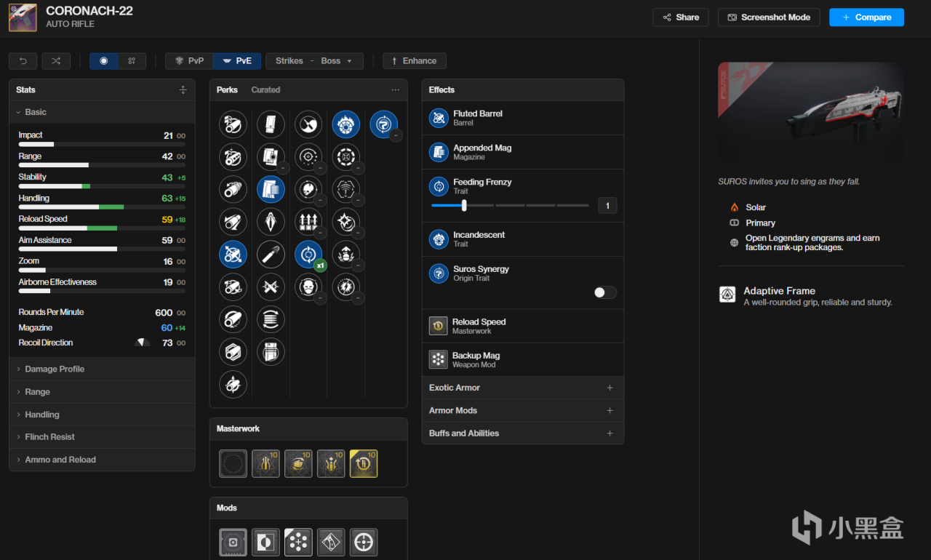The height and width of the screenshot is (560, 931).
Task: Toggle the Suros Synergy origin trait switch
Action: [605, 292]
